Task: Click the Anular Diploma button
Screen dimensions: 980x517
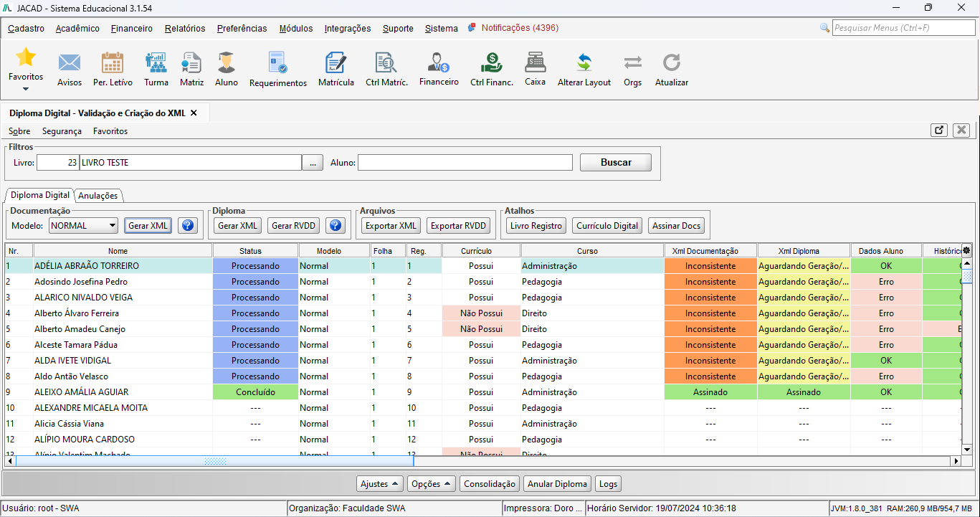Action: [558, 484]
